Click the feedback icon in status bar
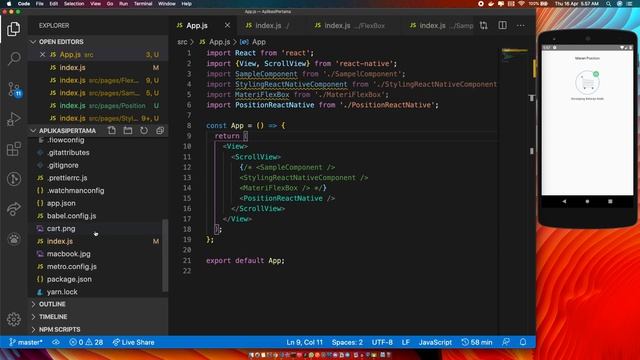The height and width of the screenshot is (360, 640). [506, 342]
